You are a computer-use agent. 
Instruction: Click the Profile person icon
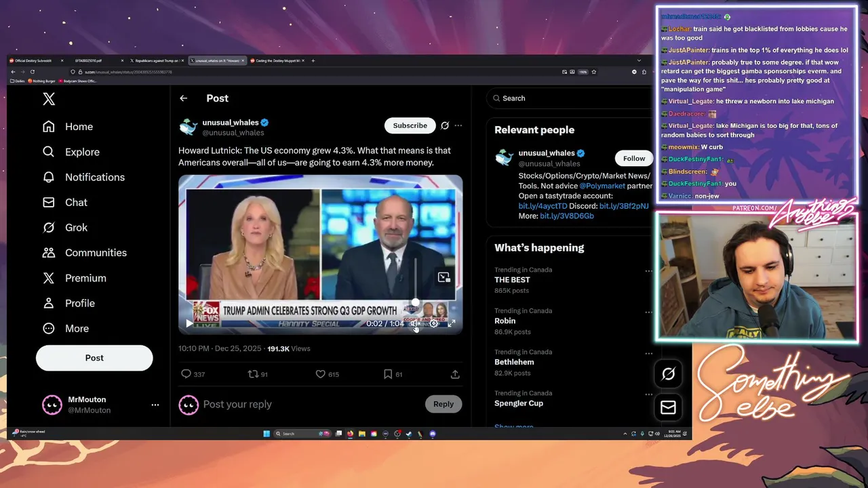coord(49,303)
